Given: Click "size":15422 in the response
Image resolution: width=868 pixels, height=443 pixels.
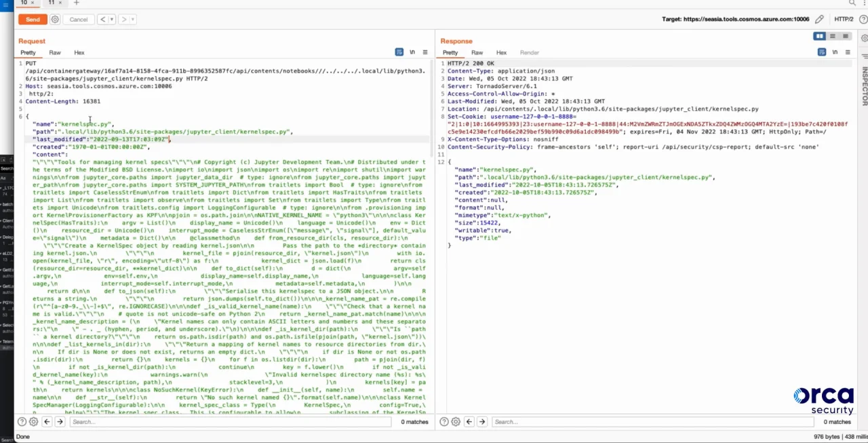Looking at the screenshot, I should [478, 223].
